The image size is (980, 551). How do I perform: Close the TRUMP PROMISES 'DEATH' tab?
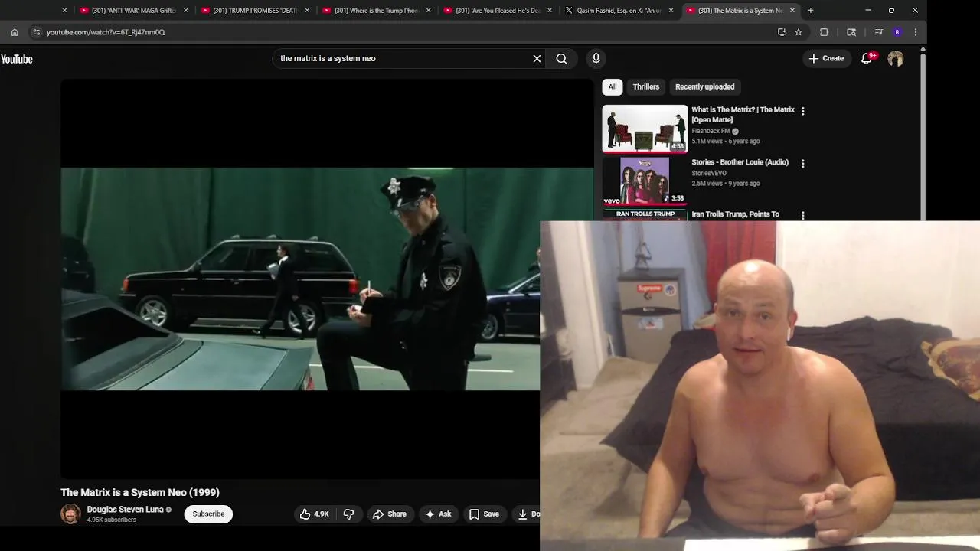coord(307,11)
